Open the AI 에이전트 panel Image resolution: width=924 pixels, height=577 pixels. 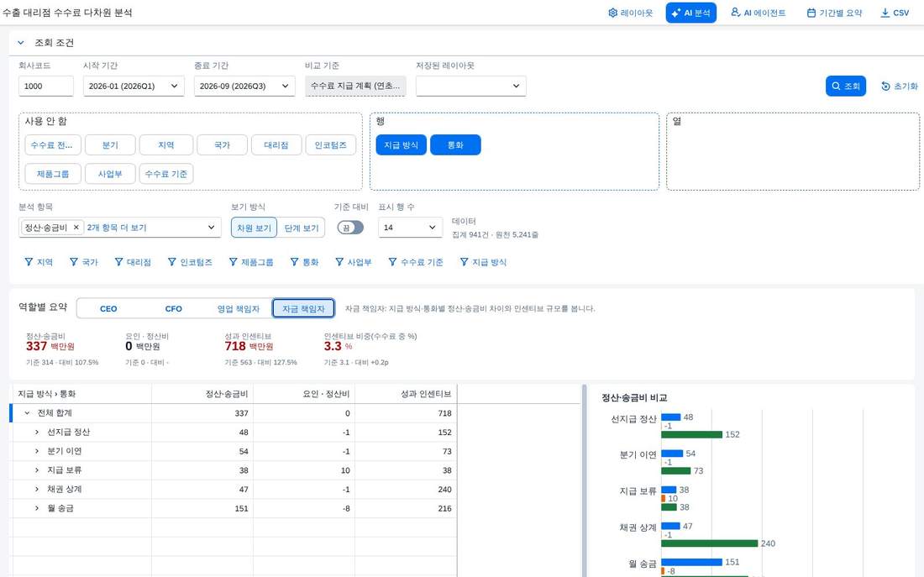point(758,13)
